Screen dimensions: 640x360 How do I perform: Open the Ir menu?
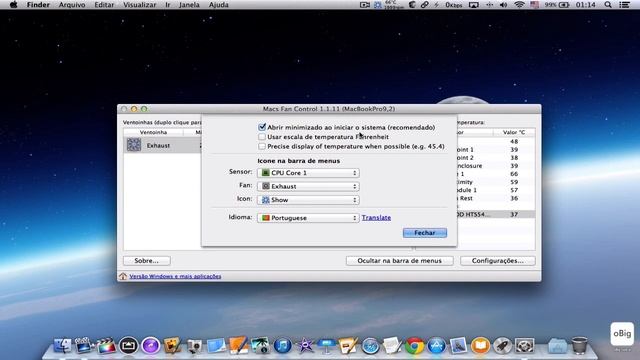click(168, 5)
